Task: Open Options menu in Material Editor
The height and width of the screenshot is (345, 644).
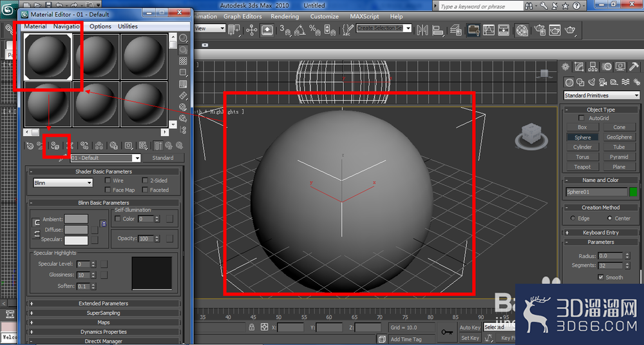Action: click(x=100, y=26)
